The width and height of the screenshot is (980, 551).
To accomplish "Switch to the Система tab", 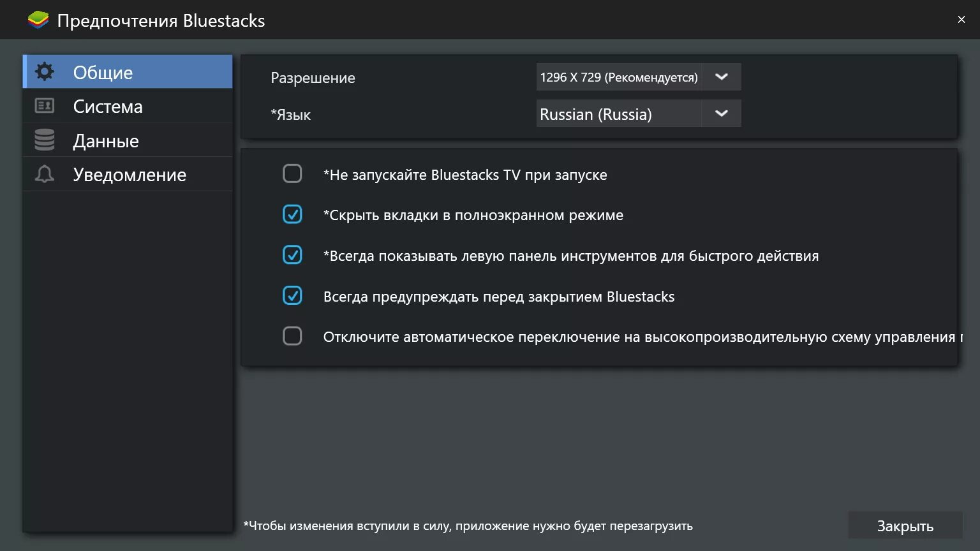I will (x=108, y=107).
